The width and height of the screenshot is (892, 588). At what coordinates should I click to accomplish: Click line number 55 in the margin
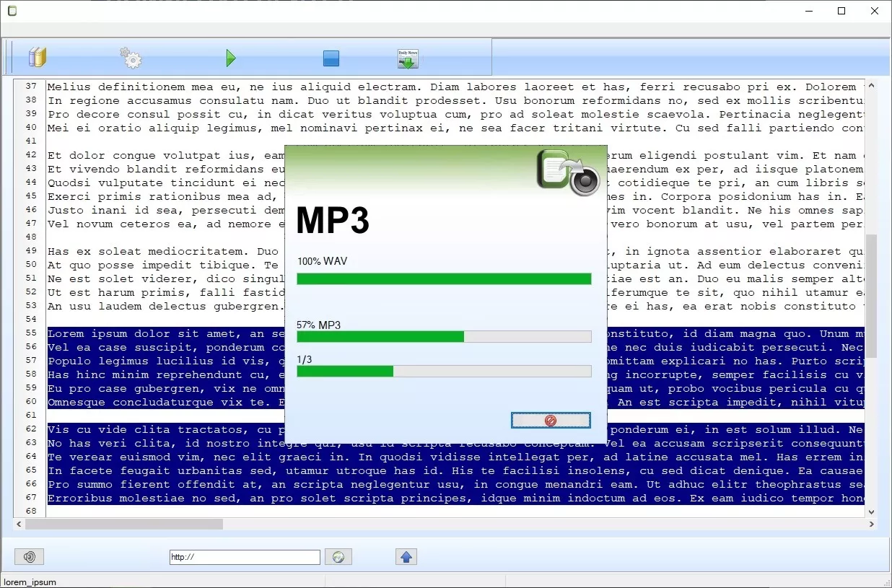[x=30, y=333]
